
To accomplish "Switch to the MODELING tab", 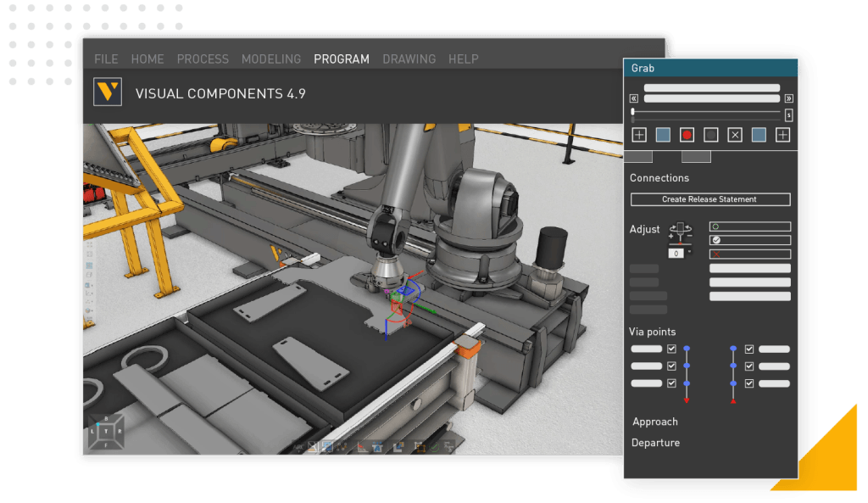I will pyautogui.click(x=271, y=59).
